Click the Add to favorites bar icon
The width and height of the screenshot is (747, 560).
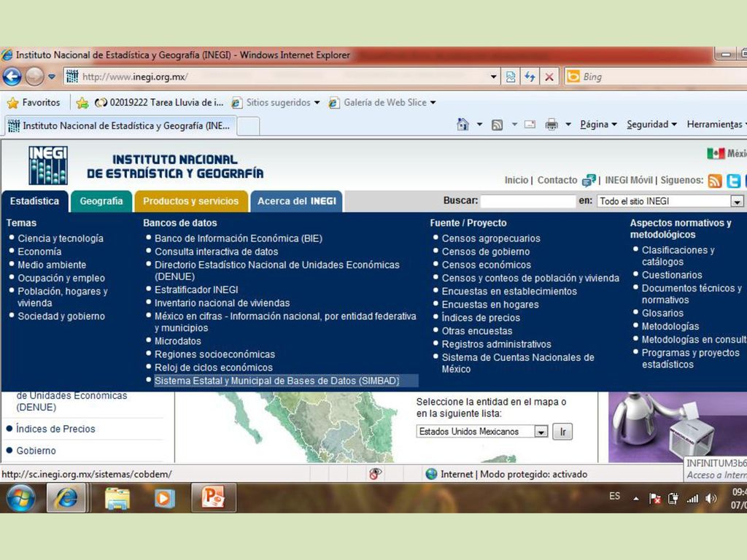82,102
